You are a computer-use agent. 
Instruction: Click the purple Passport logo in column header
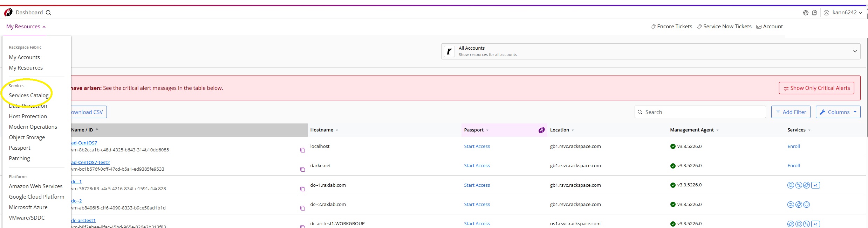(x=541, y=130)
